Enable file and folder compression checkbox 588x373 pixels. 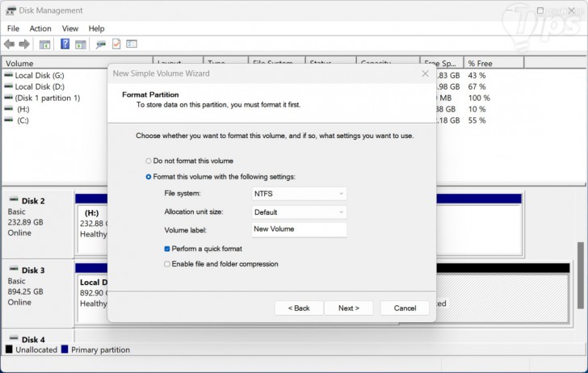click(x=167, y=264)
